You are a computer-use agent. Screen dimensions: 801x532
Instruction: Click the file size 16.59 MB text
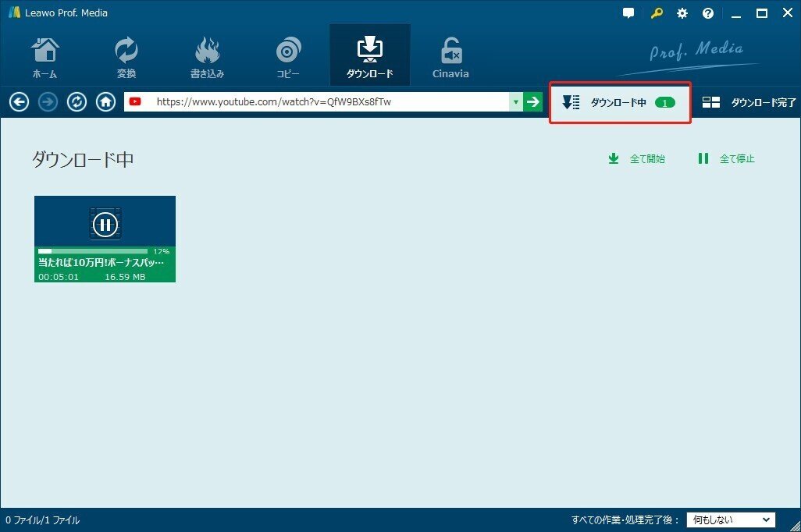125,277
